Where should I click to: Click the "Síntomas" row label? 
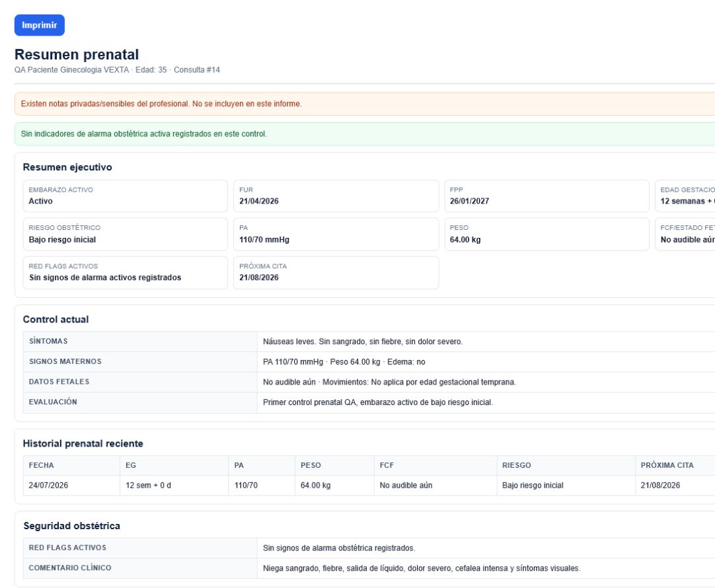(x=48, y=341)
